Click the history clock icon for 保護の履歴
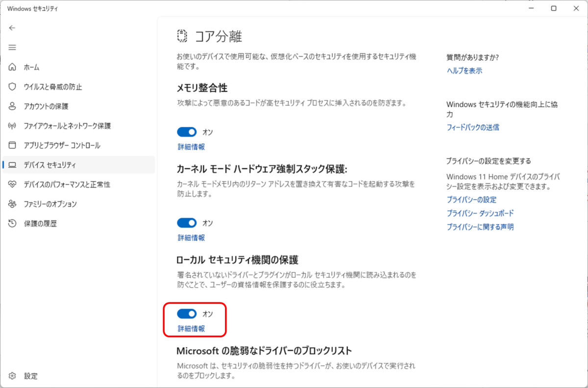Image resolution: width=588 pixels, height=388 pixels. 13,223
